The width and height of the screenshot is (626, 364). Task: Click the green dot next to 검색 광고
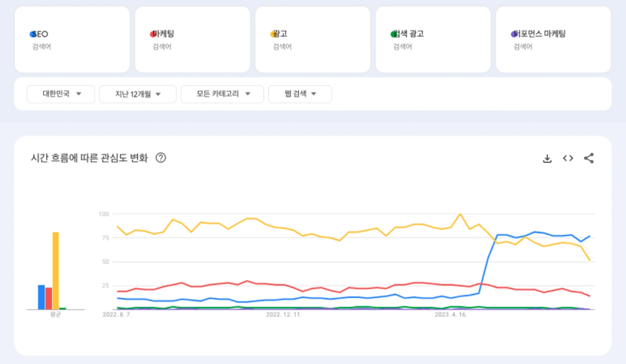click(x=393, y=34)
